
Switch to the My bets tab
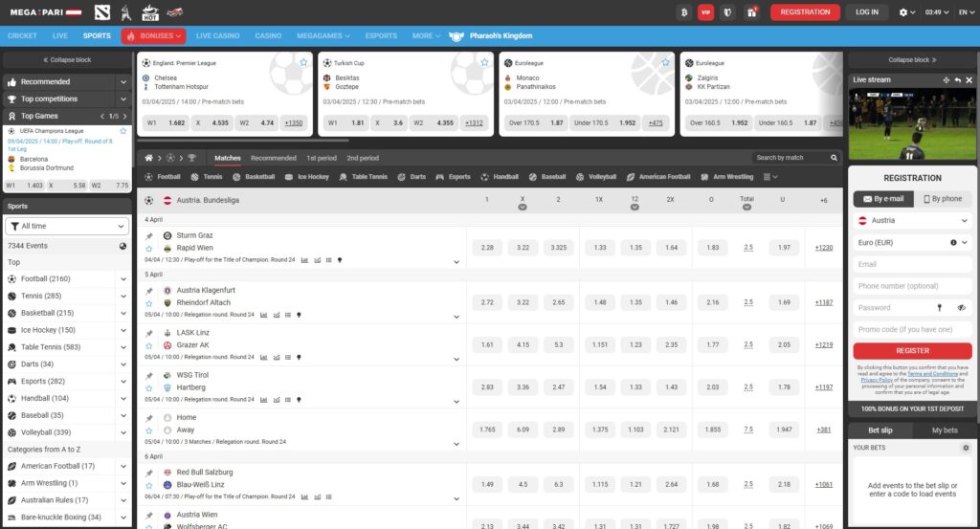point(945,430)
